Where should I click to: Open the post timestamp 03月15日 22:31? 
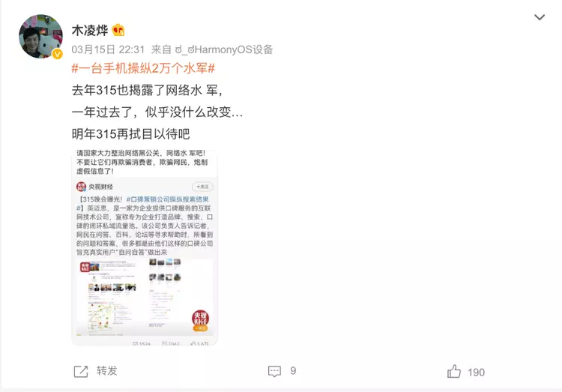point(108,49)
